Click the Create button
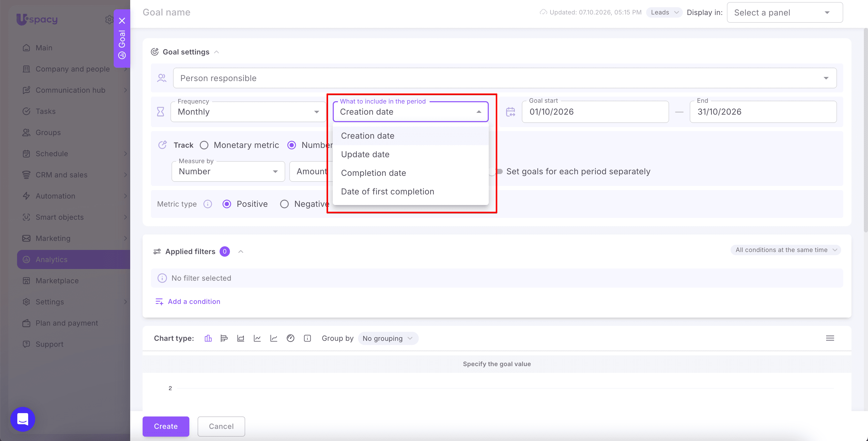The width and height of the screenshot is (868, 441). tap(166, 426)
